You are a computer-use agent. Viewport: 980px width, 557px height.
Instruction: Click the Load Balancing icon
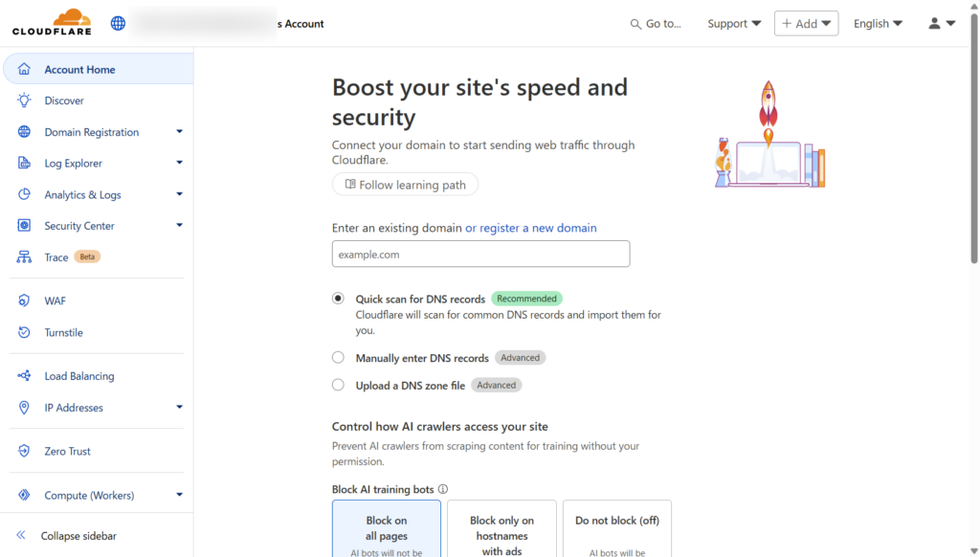coord(24,376)
